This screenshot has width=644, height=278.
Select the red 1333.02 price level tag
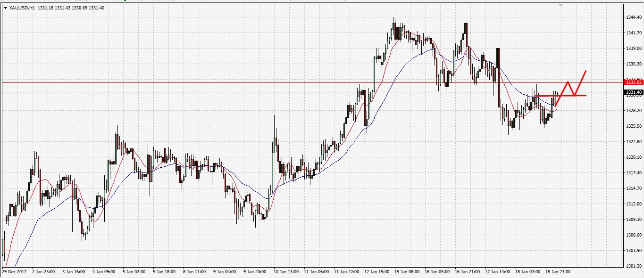click(633, 82)
